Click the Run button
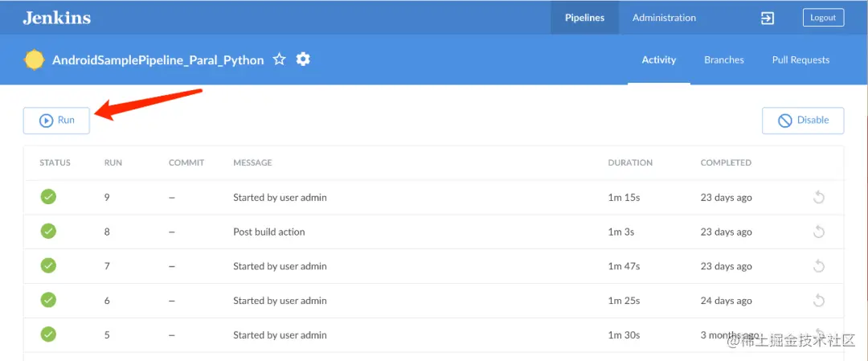This screenshot has height=361, width=868. coord(56,120)
